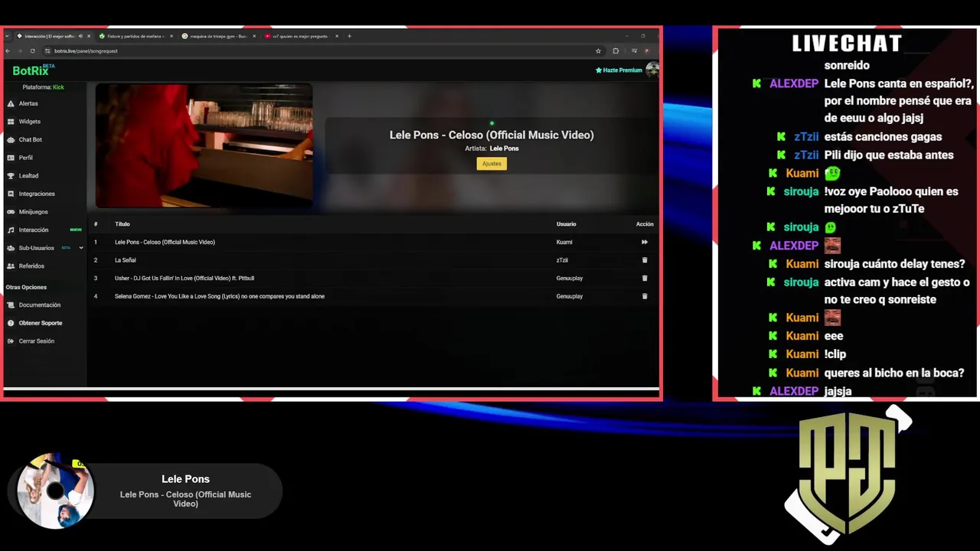Image resolution: width=980 pixels, height=551 pixels.
Task: Click the Usuario column header
Action: click(566, 224)
